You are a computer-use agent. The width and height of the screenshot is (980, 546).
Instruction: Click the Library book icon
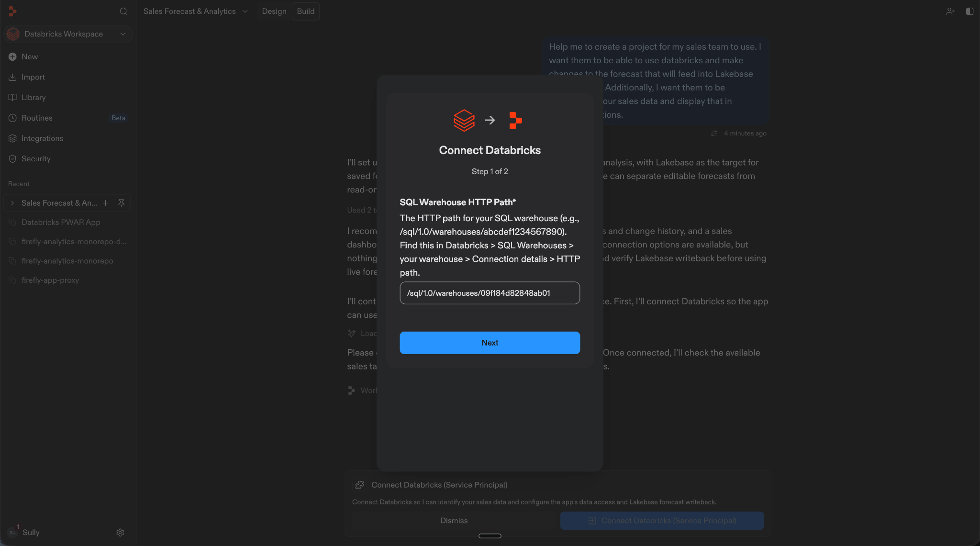click(x=12, y=98)
